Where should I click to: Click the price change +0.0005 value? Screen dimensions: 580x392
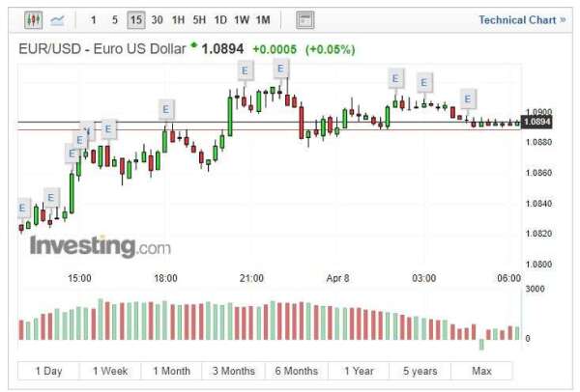275,49
